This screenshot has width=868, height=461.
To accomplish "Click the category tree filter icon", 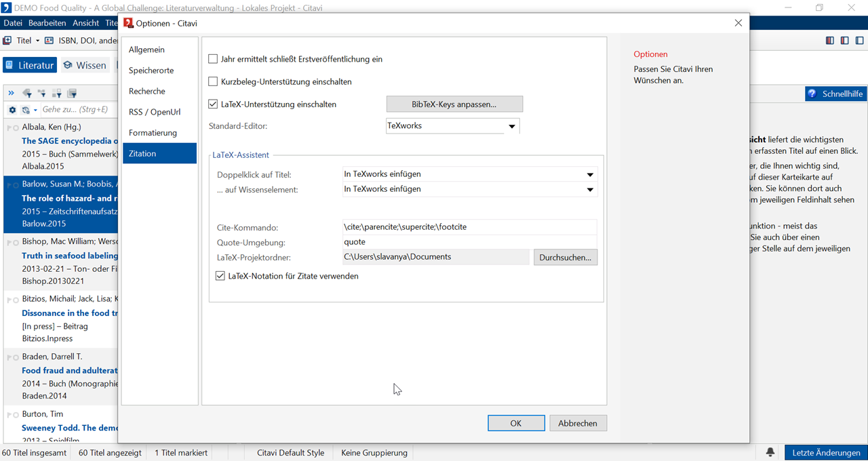I will [42, 93].
